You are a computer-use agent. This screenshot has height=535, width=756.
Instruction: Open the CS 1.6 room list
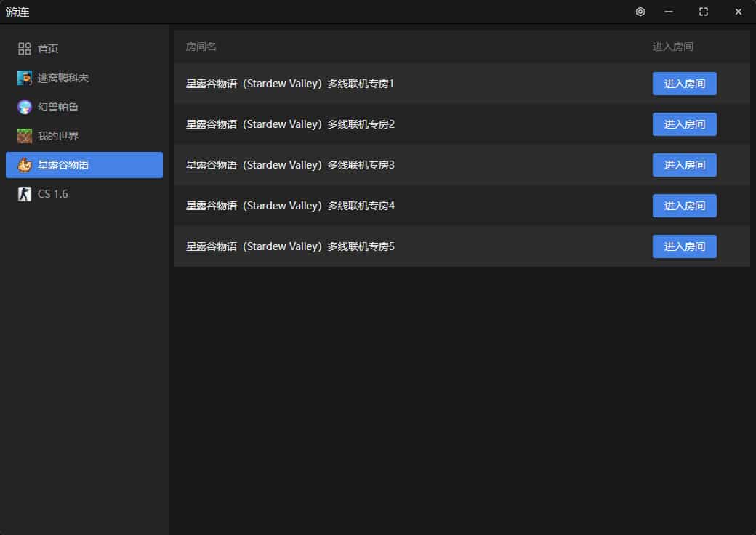coord(84,194)
